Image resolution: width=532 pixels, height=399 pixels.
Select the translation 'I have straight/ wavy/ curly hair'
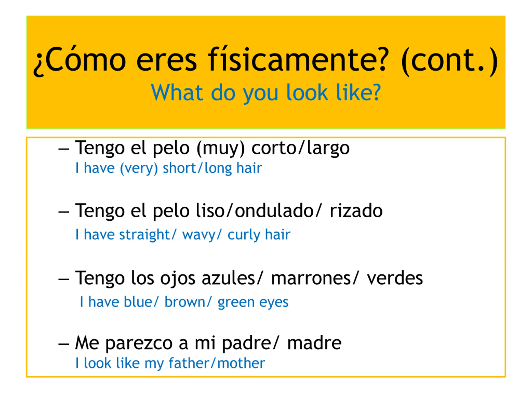click(x=183, y=234)
